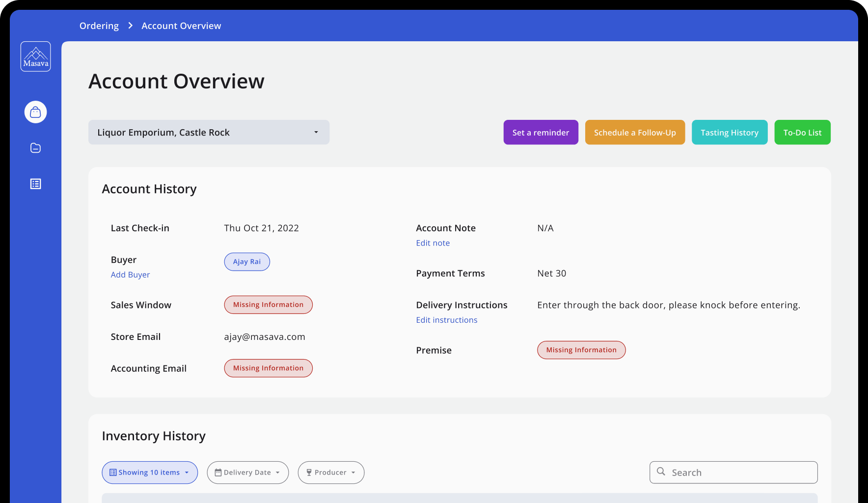Click the ajay@masava.com store email

click(x=265, y=336)
